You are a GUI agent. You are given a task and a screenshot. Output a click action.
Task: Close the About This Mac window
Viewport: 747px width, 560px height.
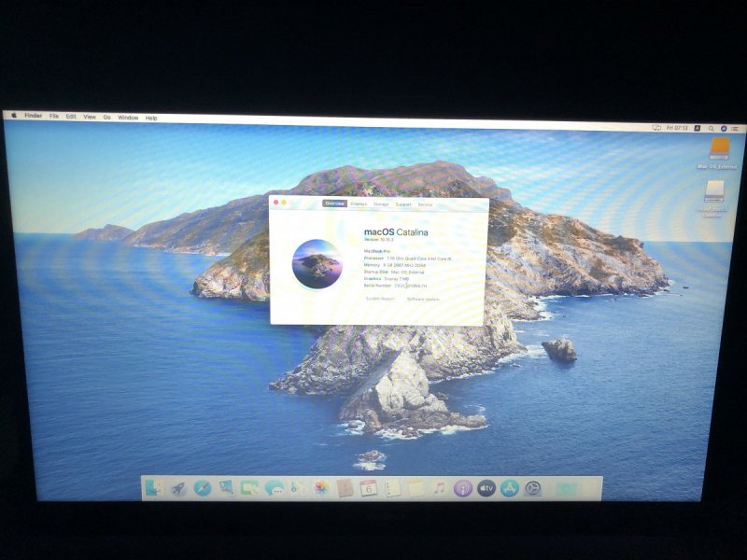tap(275, 203)
